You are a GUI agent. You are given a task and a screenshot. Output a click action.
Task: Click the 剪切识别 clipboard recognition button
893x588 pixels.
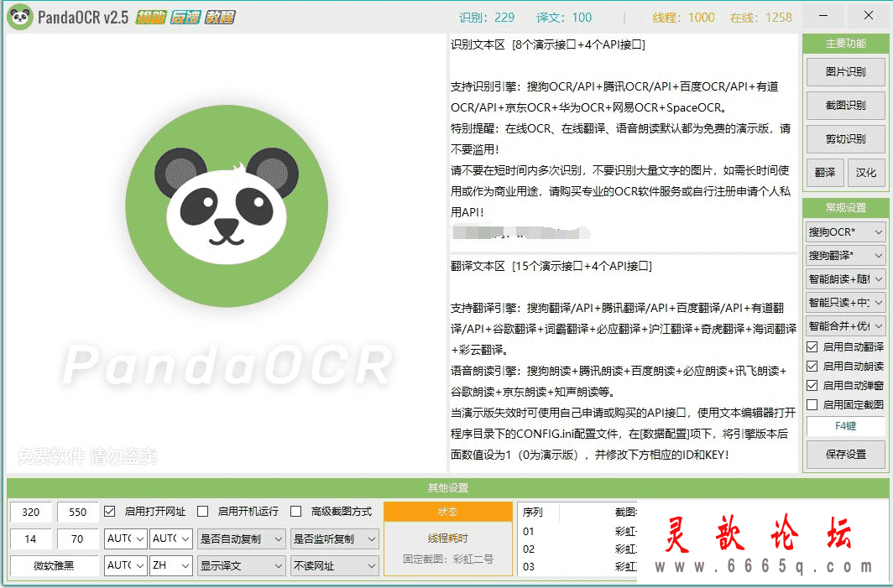coord(845,139)
